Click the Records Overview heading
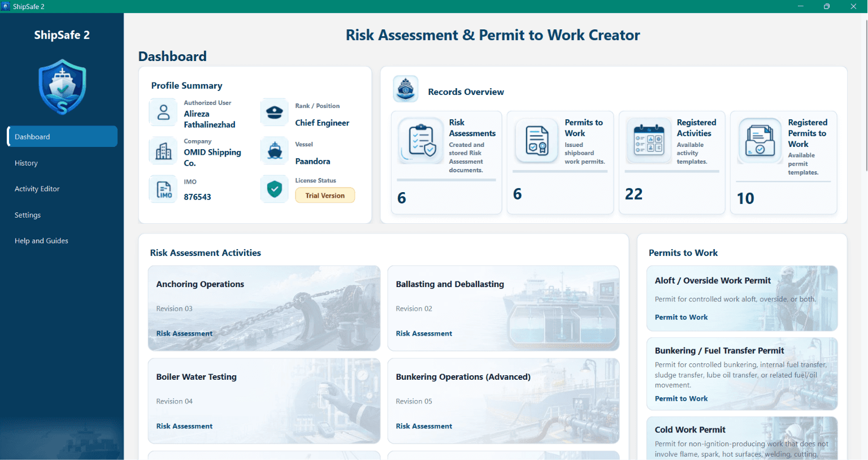 [x=466, y=92]
